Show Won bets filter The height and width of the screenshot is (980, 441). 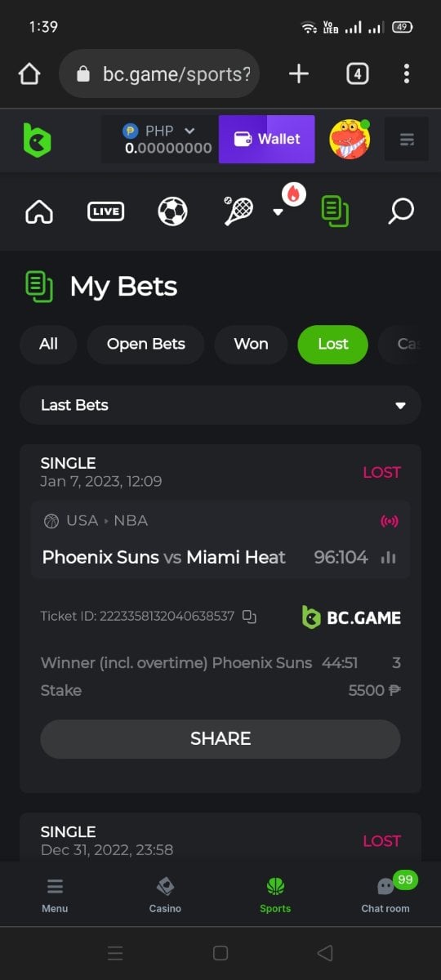click(251, 344)
